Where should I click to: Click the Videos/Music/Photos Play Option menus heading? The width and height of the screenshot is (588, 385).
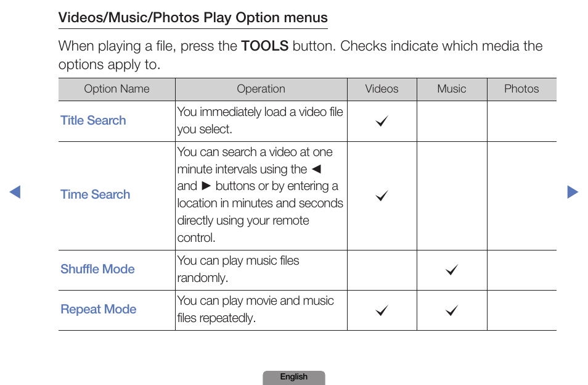pyautogui.click(x=193, y=18)
